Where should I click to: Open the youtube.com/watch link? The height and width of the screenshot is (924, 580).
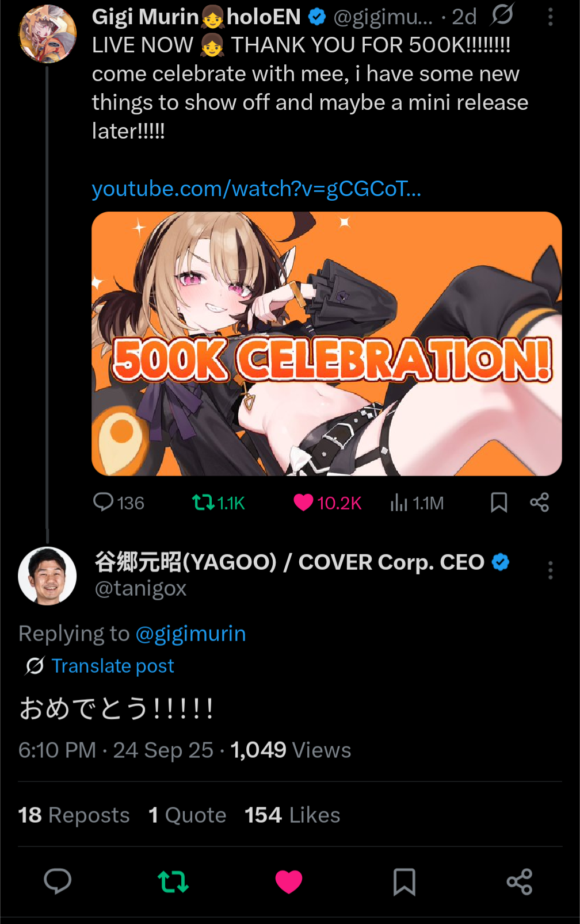tap(256, 189)
